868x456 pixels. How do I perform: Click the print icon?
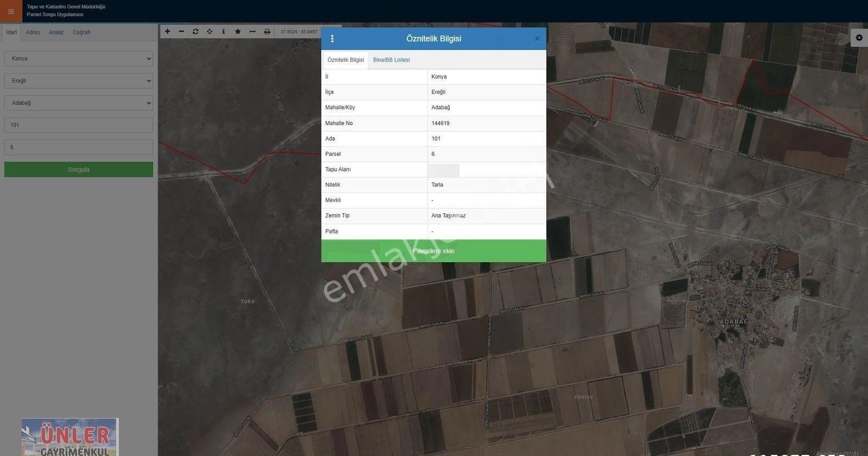tap(267, 31)
